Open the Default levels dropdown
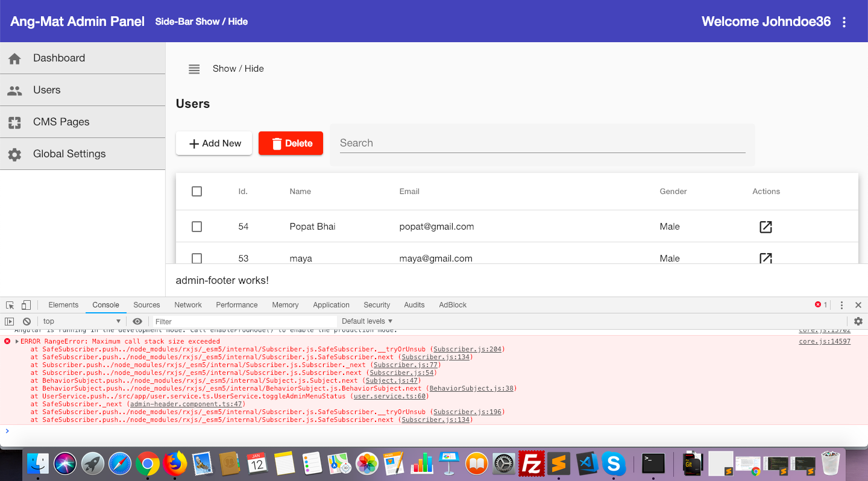 pyautogui.click(x=366, y=321)
